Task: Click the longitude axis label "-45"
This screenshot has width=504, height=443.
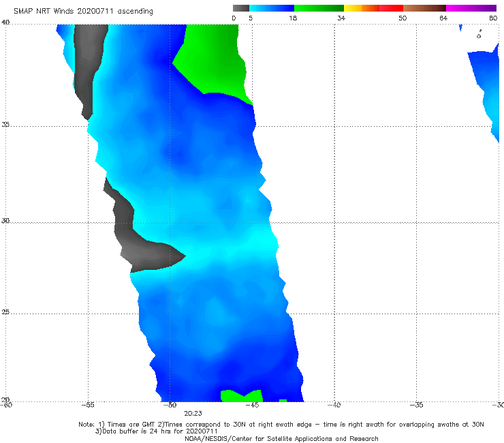Action: 252,405
